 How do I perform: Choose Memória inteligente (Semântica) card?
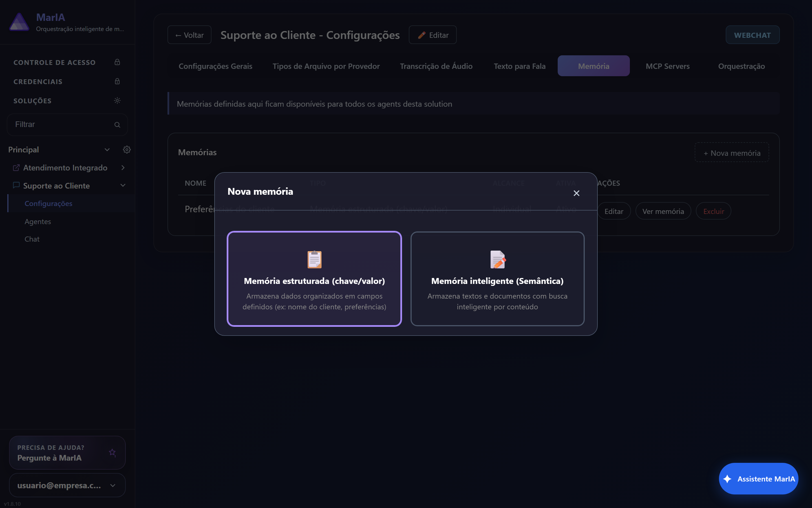coord(498,279)
